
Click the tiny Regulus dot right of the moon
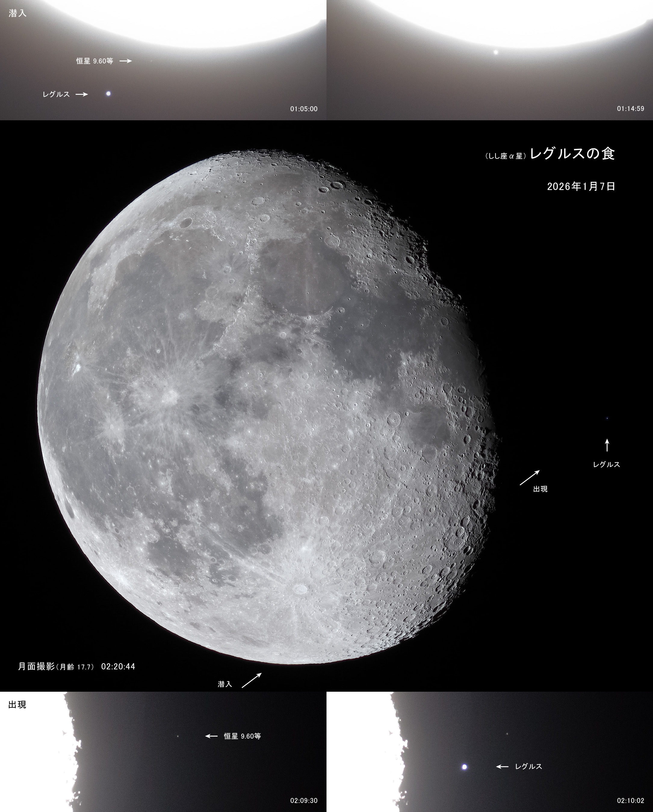[607, 418]
